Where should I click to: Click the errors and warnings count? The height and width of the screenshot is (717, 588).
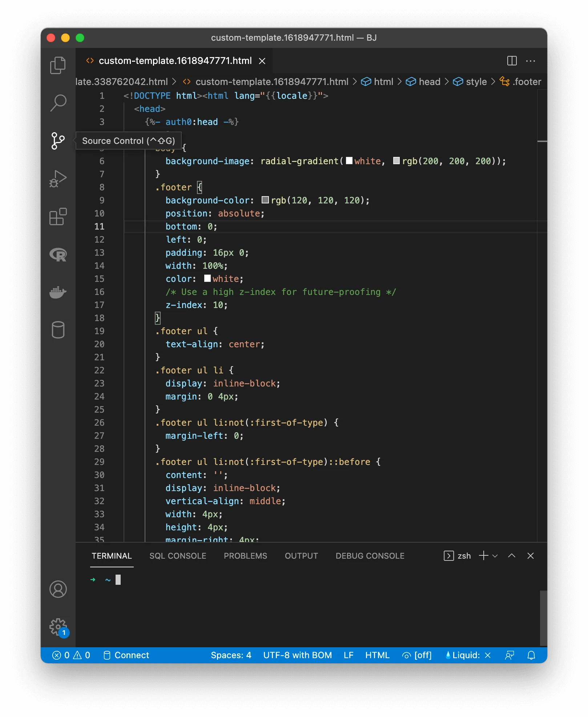click(71, 655)
